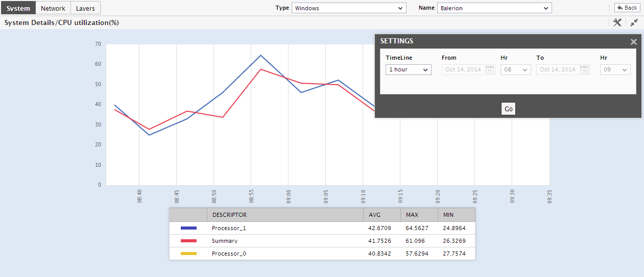Select the Processor_0 descriptor row label
Viewport: 644px width, 277px height.
[x=229, y=254]
